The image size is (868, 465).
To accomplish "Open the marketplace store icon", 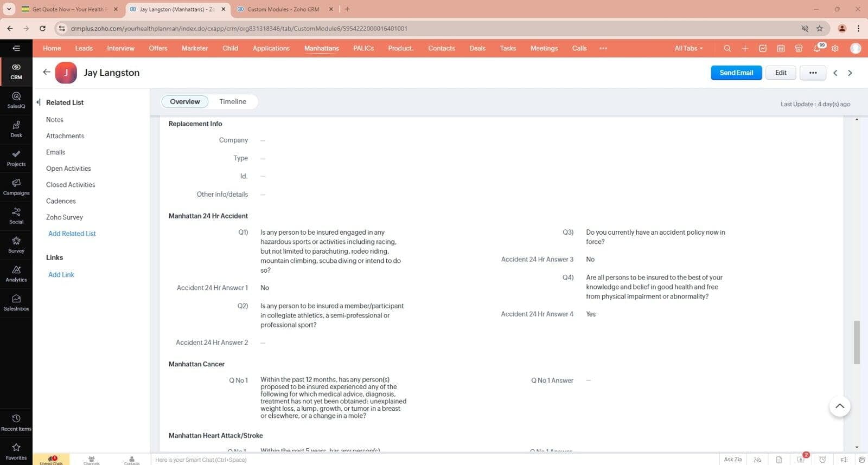I will 799,48.
